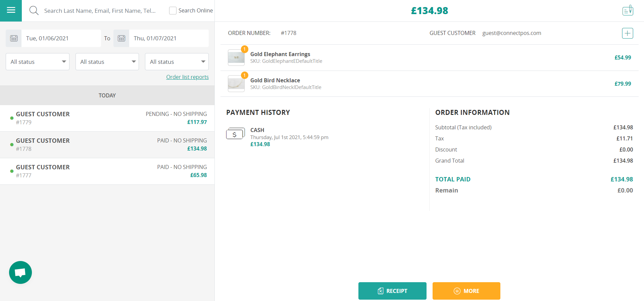Click the order number #1778 in header
Screen dimensions: 644x301
(289, 33)
